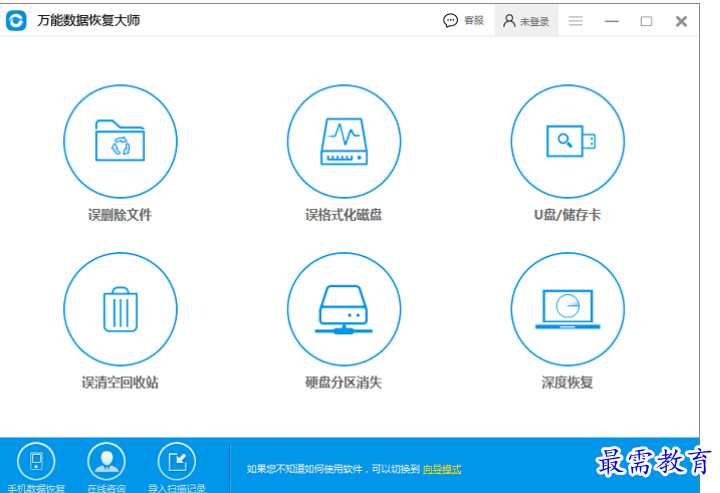Open 在线咨询 support agent icon
This screenshot has height=493, width=720.
click(107, 461)
